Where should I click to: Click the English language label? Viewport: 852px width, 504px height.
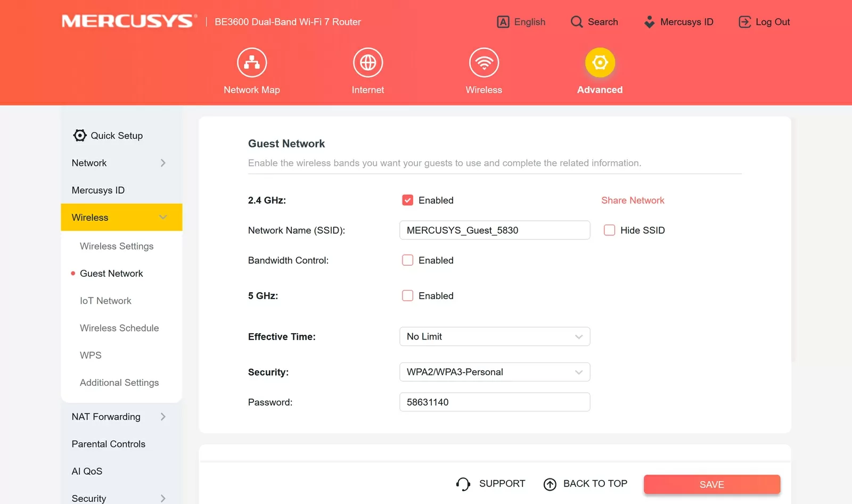click(530, 22)
